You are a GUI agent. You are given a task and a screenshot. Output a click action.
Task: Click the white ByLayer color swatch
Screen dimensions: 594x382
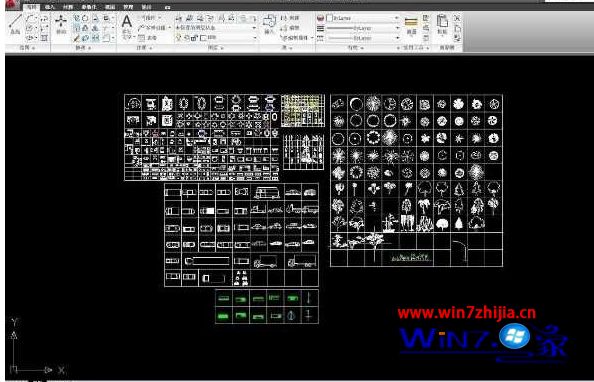tap(329, 18)
